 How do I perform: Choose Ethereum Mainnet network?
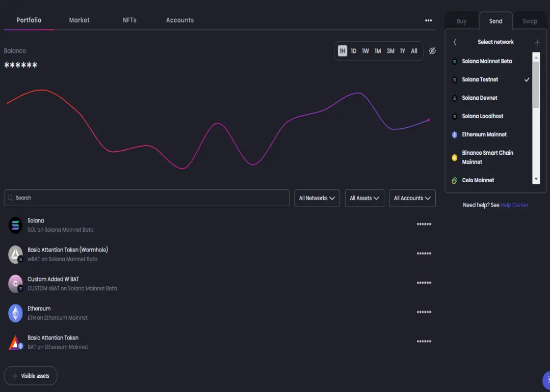491,135
